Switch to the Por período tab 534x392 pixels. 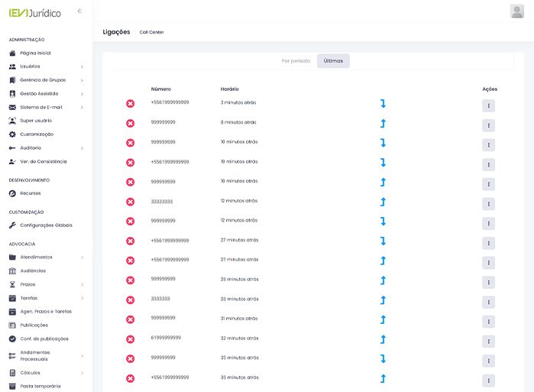pyautogui.click(x=296, y=60)
